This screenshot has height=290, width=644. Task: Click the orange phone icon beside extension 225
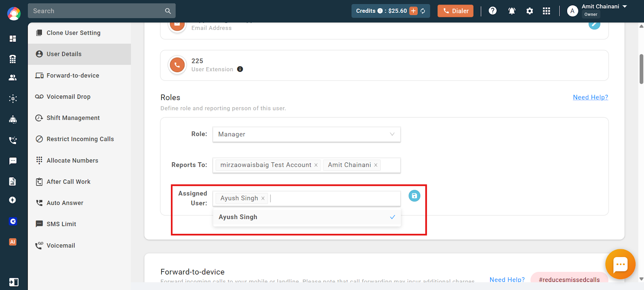[177, 65]
